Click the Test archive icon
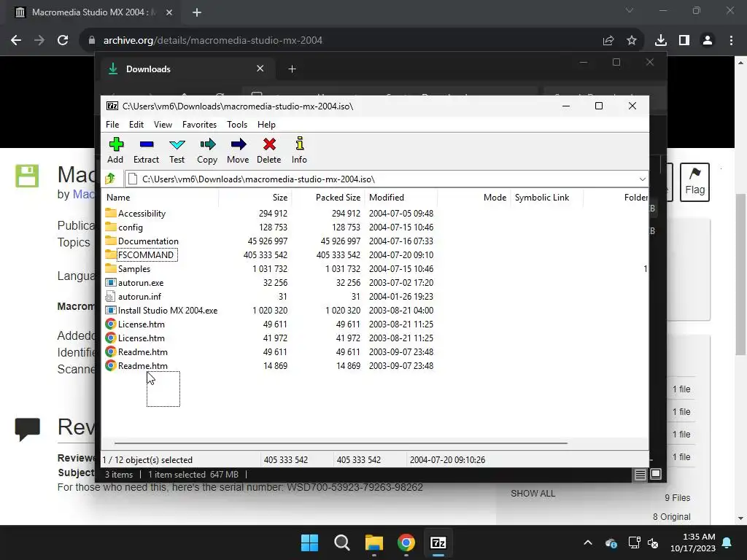The height and width of the screenshot is (560, 747). click(177, 144)
